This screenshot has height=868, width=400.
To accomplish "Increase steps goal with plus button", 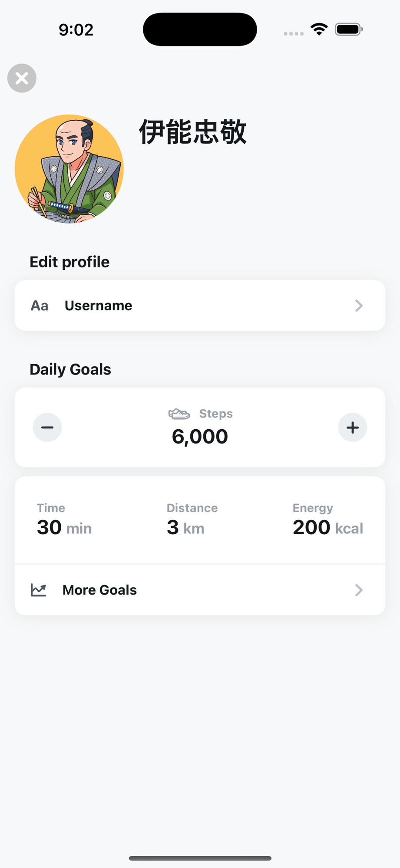I will 353,427.
